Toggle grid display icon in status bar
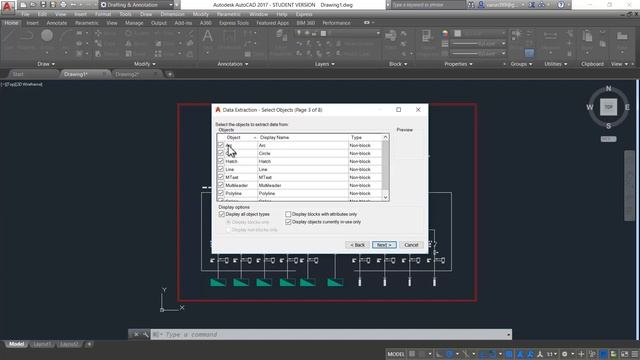This screenshot has height=360, width=640. click(412, 354)
